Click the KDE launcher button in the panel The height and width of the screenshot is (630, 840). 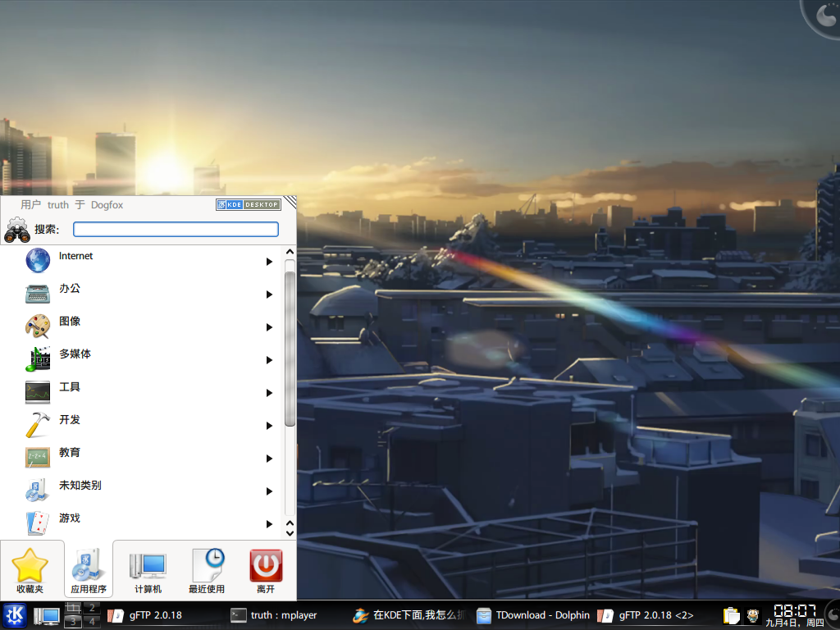pyautogui.click(x=15, y=615)
